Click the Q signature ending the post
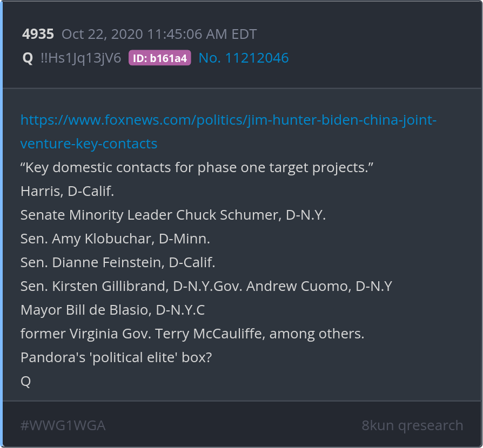The height and width of the screenshot is (448, 483). tap(25, 381)
